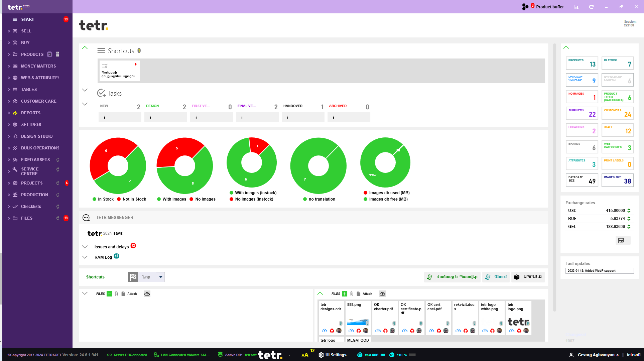The image size is (644, 361).
Task: Select the DESIGN STUDIO sidebar item
Action: click(x=37, y=136)
